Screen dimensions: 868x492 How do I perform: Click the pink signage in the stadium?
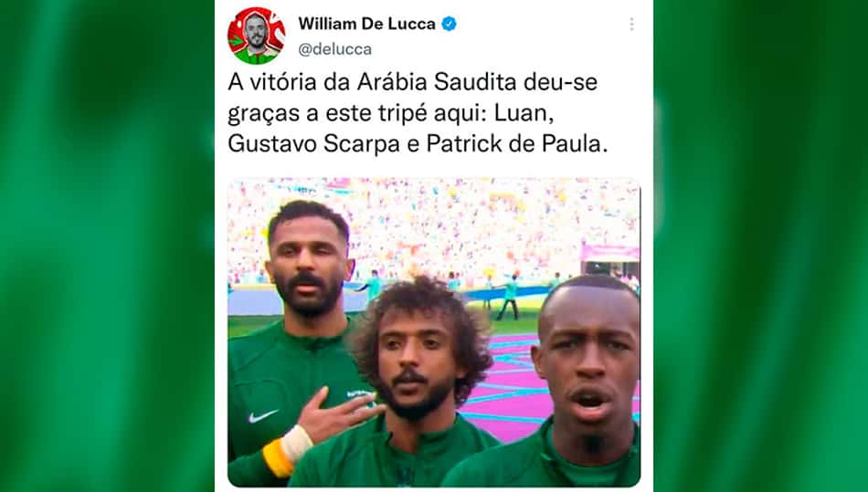pyautogui.click(x=610, y=253)
